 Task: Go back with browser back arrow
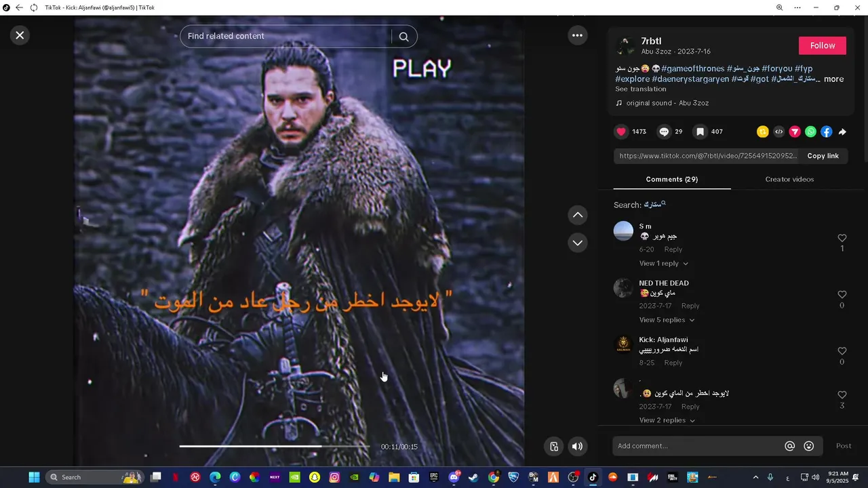(x=19, y=7)
